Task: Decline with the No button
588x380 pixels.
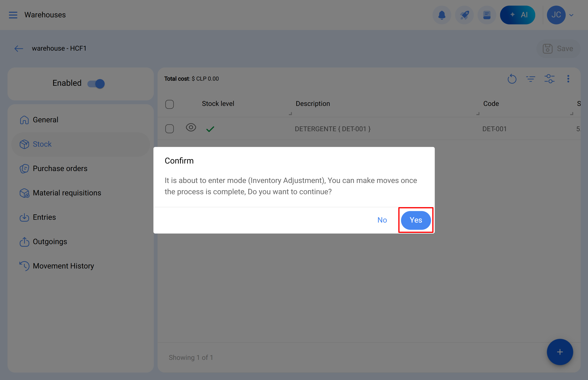Action: point(382,220)
